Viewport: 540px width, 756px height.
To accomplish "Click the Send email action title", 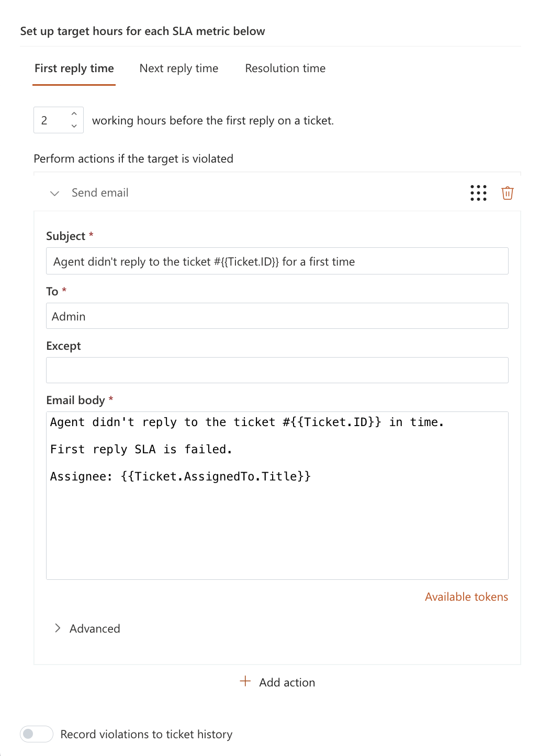I will (100, 193).
